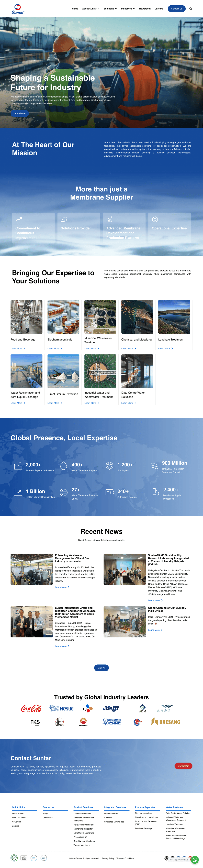Click the FKS Group logo
Viewport: 203px width, 868px height.
(x=35, y=722)
